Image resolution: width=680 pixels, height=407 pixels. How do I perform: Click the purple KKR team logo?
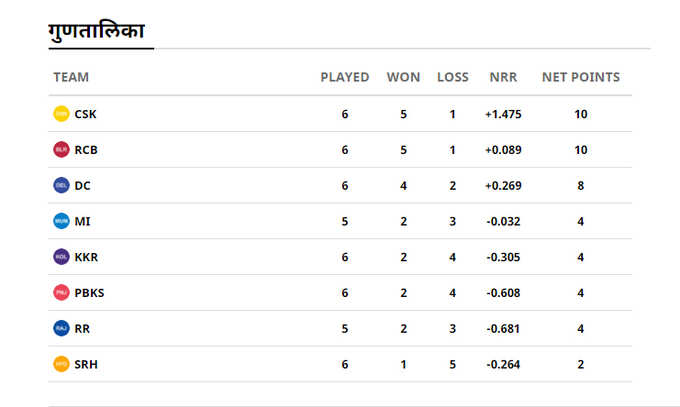tap(61, 256)
